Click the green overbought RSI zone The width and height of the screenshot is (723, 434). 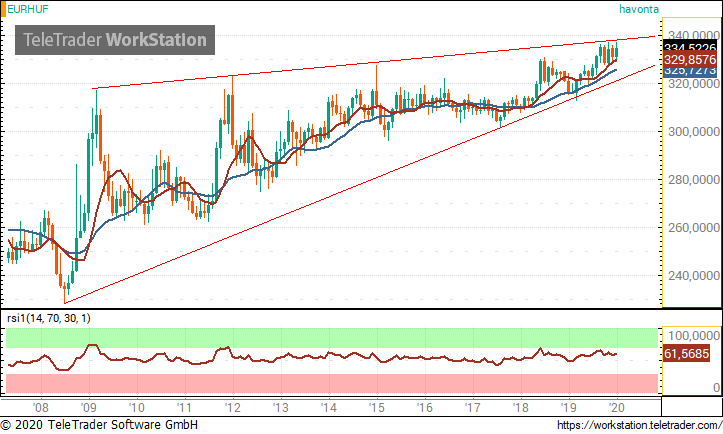click(332, 338)
